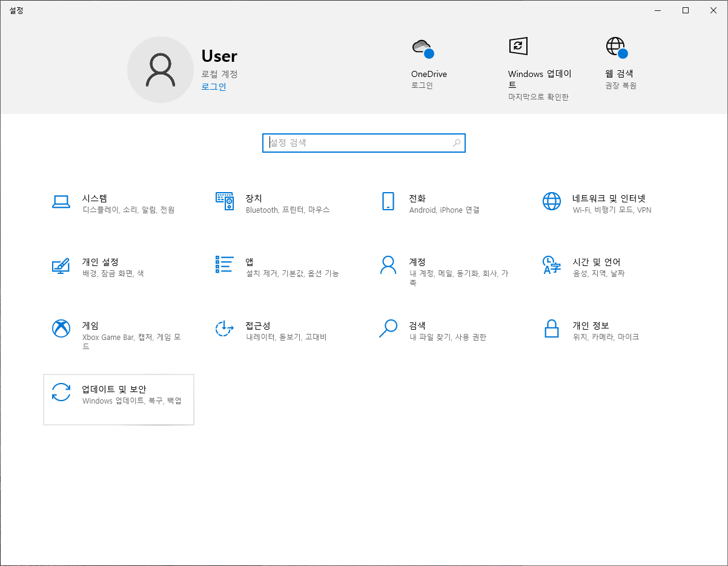Click the 개인 설정 title

[100, 262]
